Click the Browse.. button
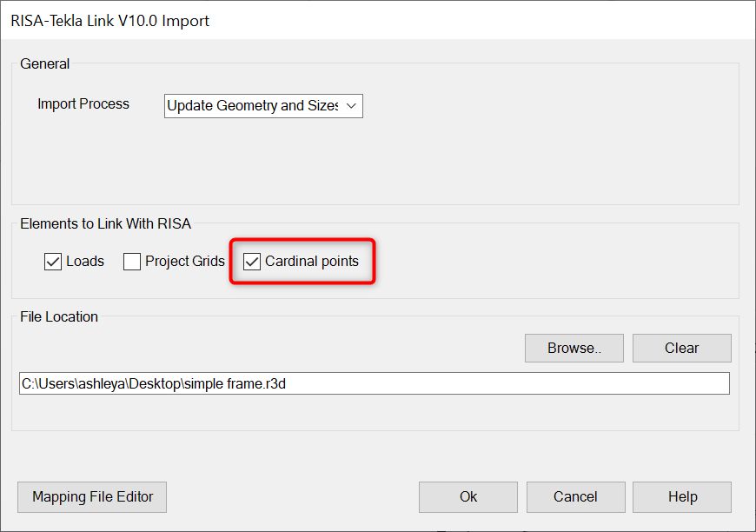 click(x=574, y=348)
